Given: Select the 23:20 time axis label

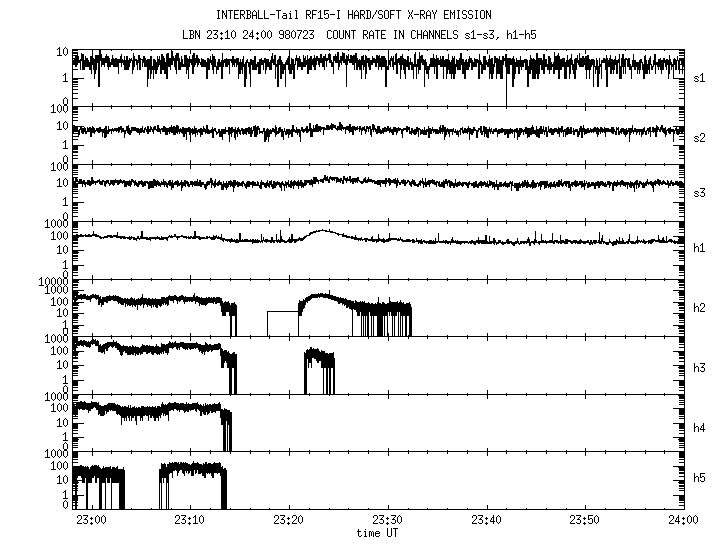Looking at the screenshot, I should click(x=288, y=520).
